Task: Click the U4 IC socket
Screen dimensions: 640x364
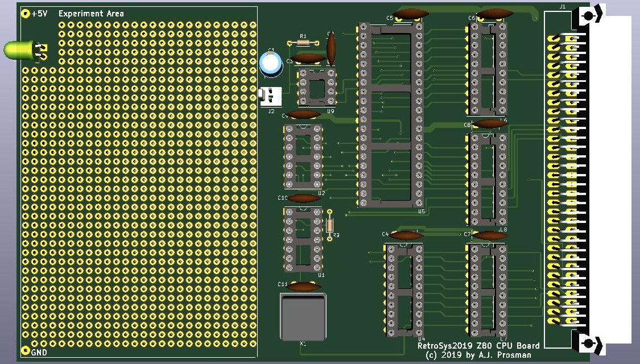Action: click(x=404, y=290)
